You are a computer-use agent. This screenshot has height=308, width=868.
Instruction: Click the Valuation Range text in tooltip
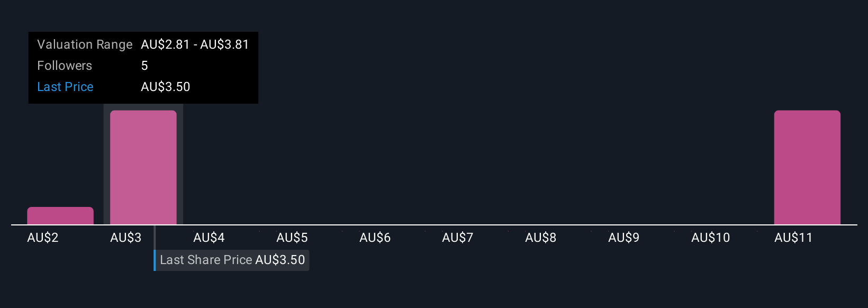(x=85, y=44)
